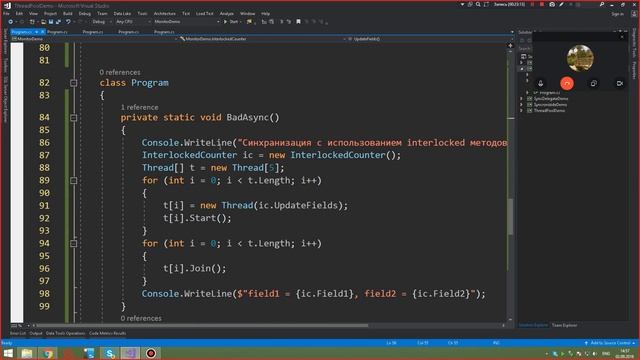Open Windows Start button
The image size is (640, 360).
(8, 353)
